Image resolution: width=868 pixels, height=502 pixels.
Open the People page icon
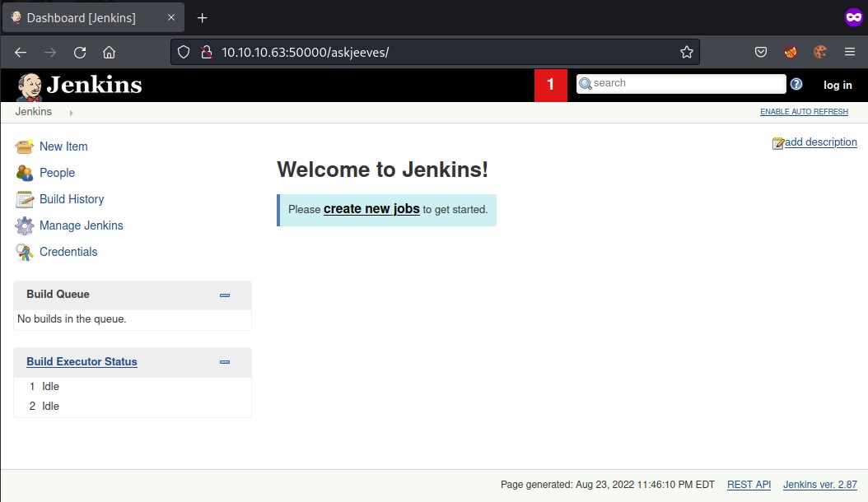(x=25, y=173)
